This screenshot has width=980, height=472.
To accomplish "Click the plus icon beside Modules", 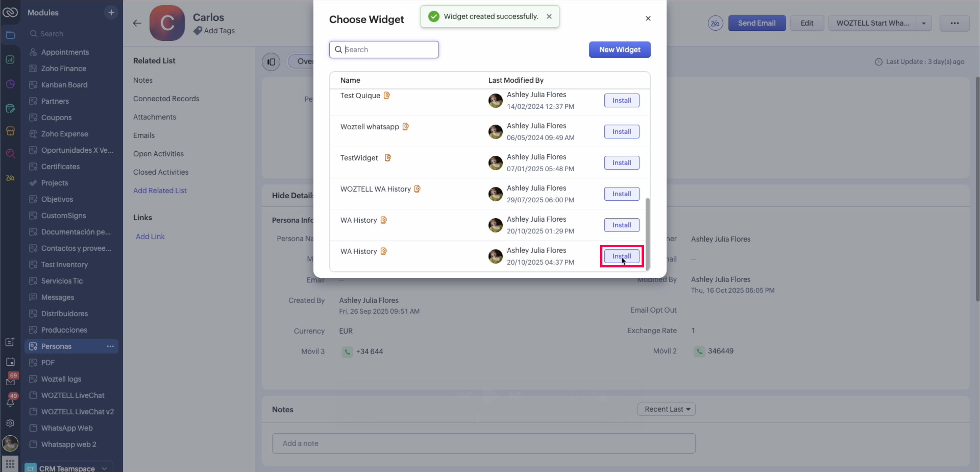I will (x=111, y=13).
